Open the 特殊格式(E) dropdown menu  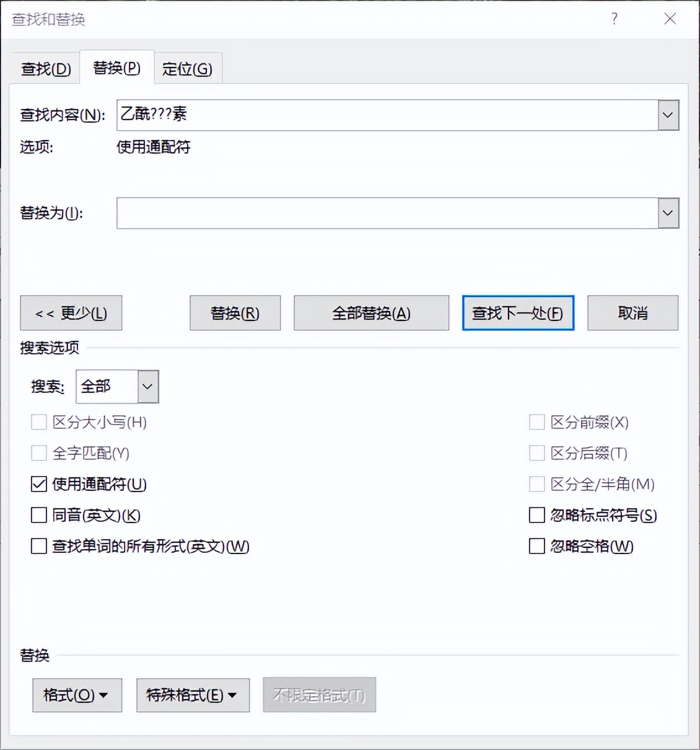coord(193,695)
